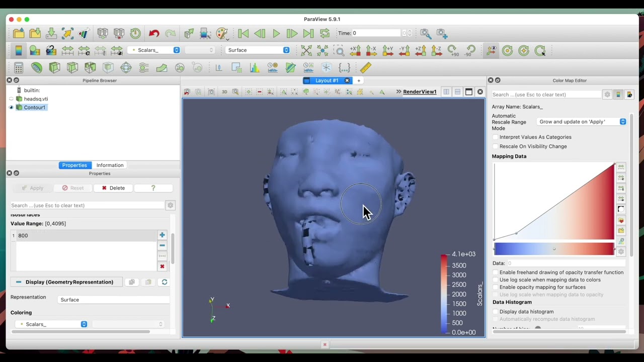
Task: Open the toolbar component dropdown beside Scalars_
Action: coord(200,50)
